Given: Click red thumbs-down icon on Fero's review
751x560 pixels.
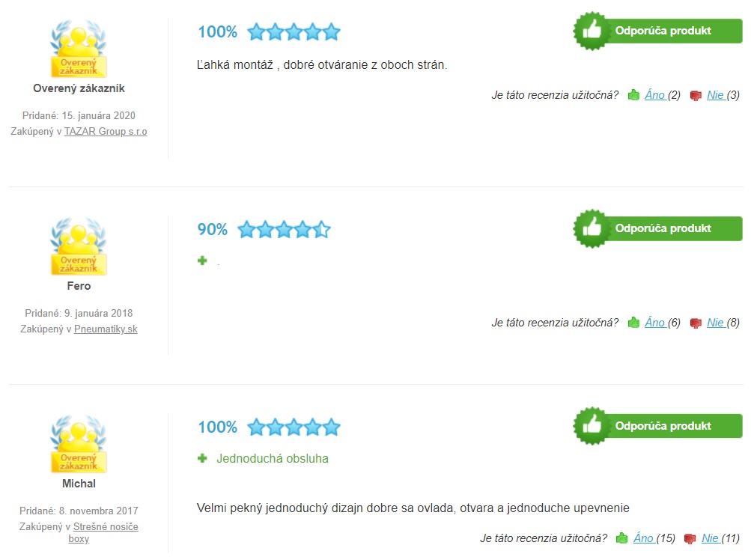Looking at the screenshot, I should 696,323.
